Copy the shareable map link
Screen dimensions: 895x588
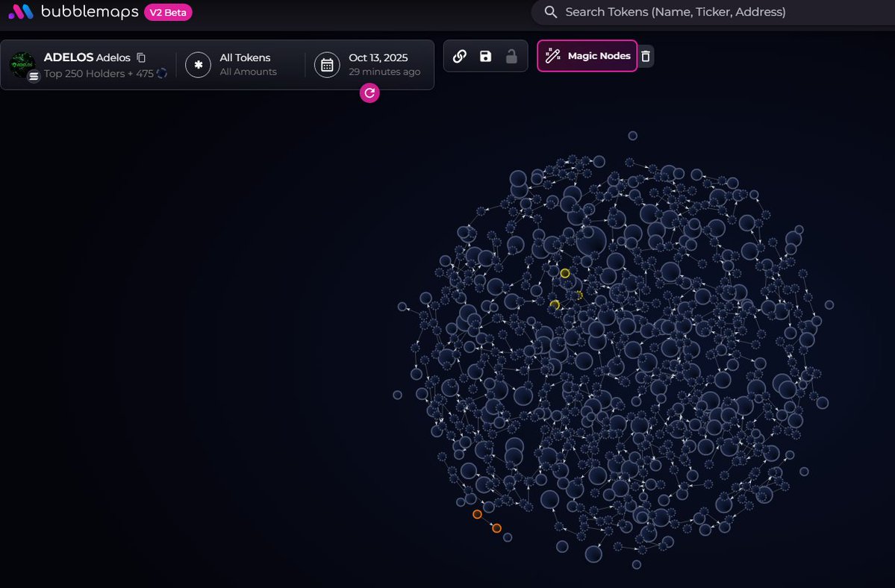click(460, 56)
